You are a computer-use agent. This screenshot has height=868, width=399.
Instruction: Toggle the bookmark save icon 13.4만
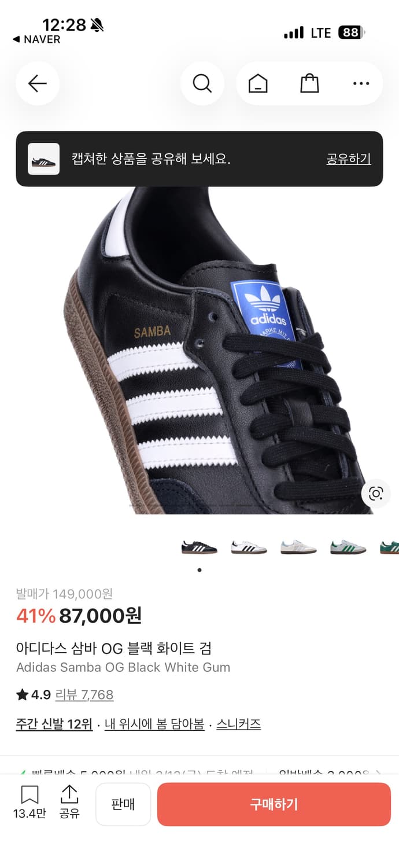click(x=29, y=801)
